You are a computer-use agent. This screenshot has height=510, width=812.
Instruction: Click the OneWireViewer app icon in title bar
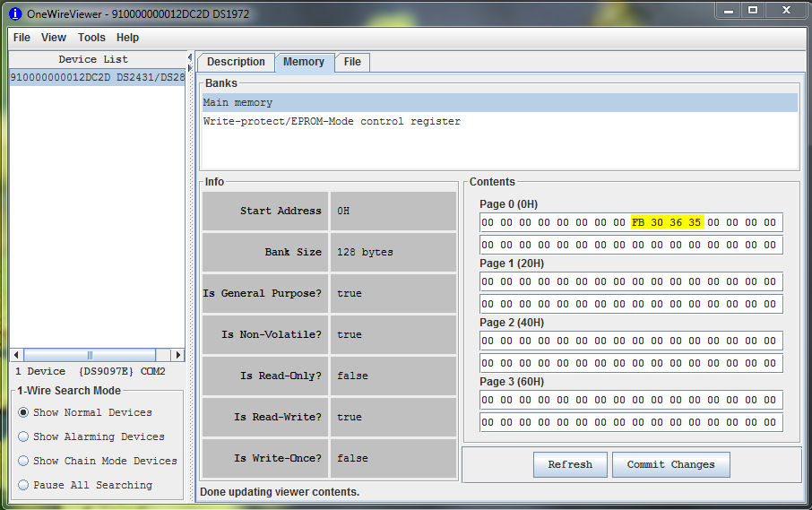coord(15,14)
